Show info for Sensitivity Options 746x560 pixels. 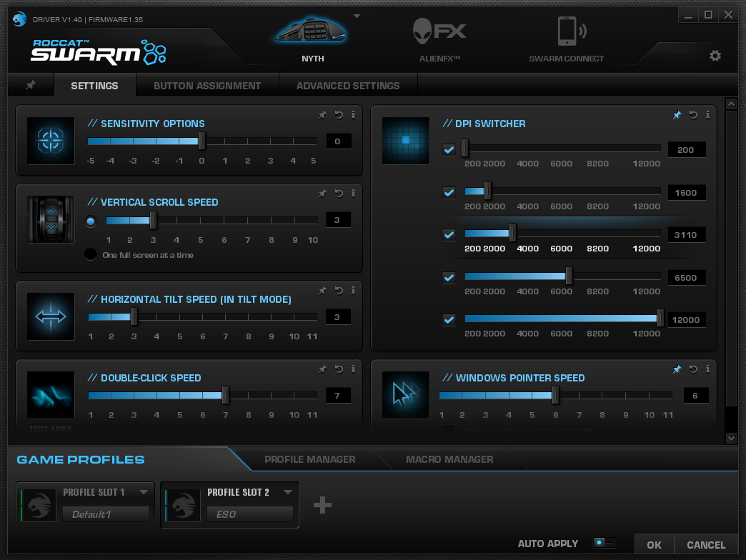(353, 114)
